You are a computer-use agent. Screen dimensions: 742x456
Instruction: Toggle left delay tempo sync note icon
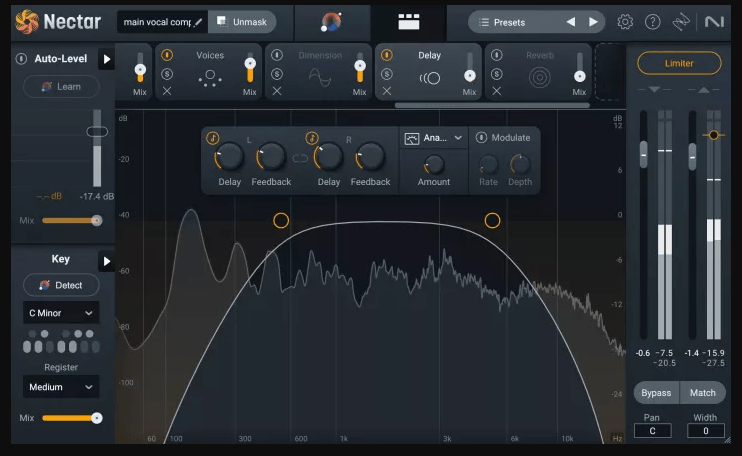pos(212,138)
